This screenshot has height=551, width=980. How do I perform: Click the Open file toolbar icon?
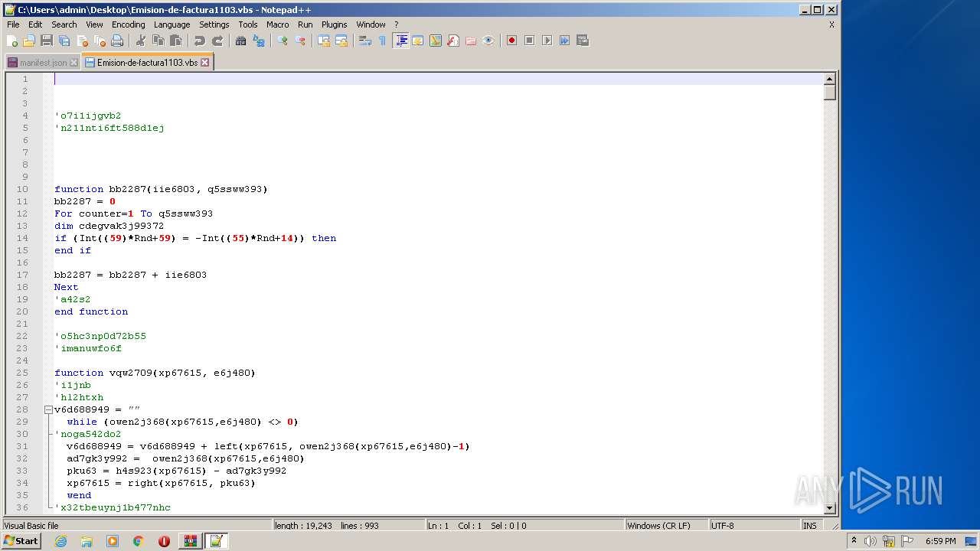[x=29, y=41]
